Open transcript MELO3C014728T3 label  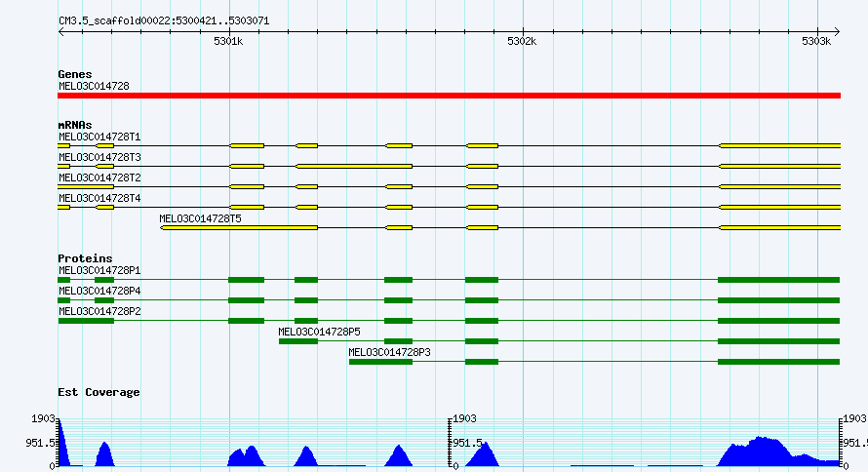[x=99, y=158]
